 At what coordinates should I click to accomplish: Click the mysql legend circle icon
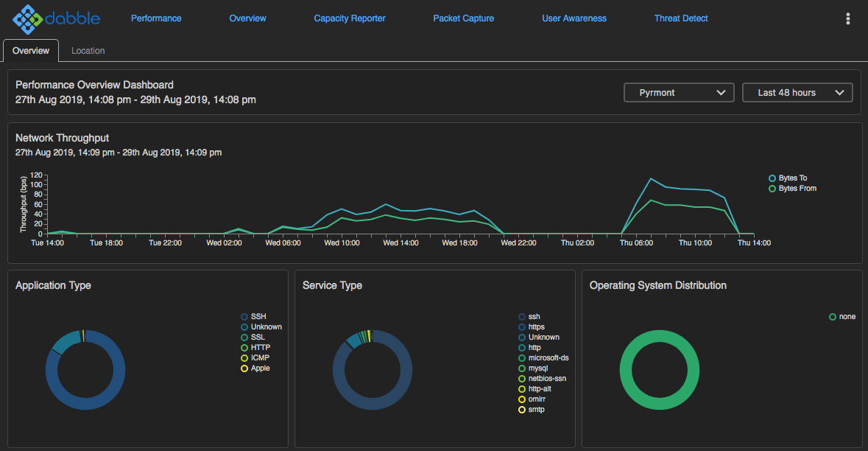(x=522, y=368)
